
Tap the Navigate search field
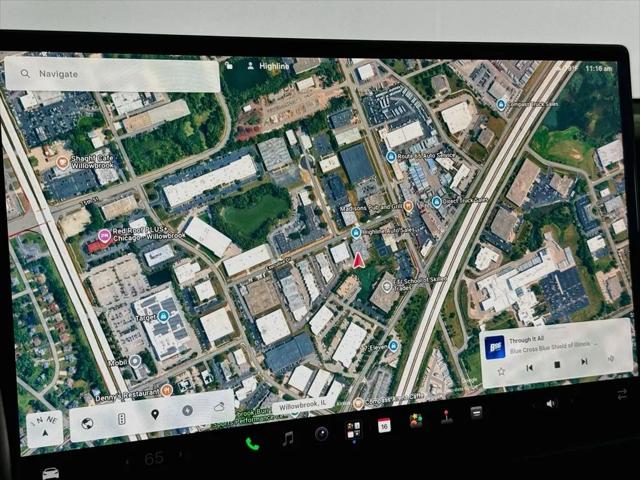pyautogui.click(x=112, y=74)
